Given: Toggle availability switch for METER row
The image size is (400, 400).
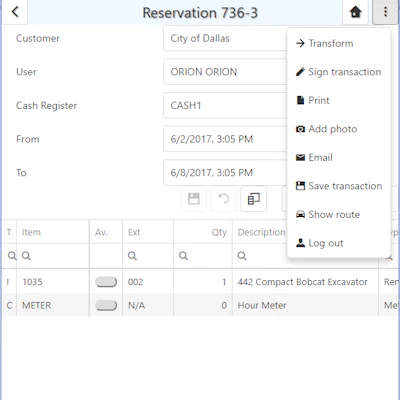Looking at the screenshot, I should click(x=106, y=305).
